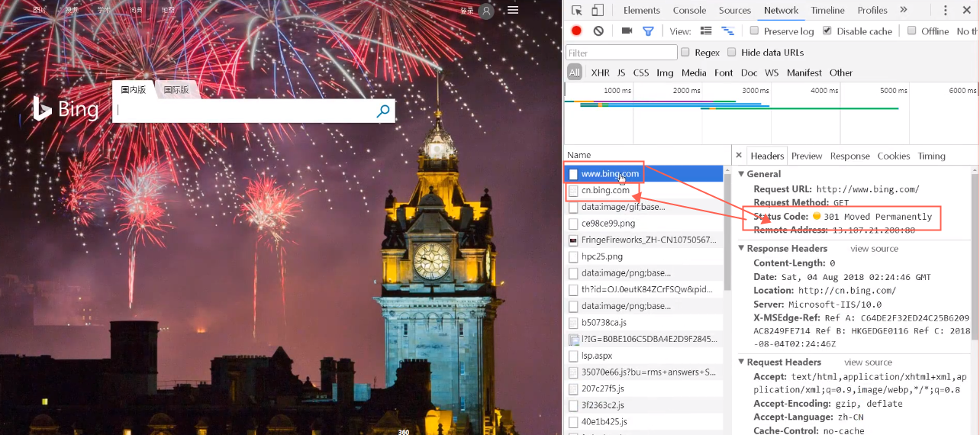The width and height of the screenshot is (980, 435).
Task: Filter requests by Media
Action: (694, 72)
